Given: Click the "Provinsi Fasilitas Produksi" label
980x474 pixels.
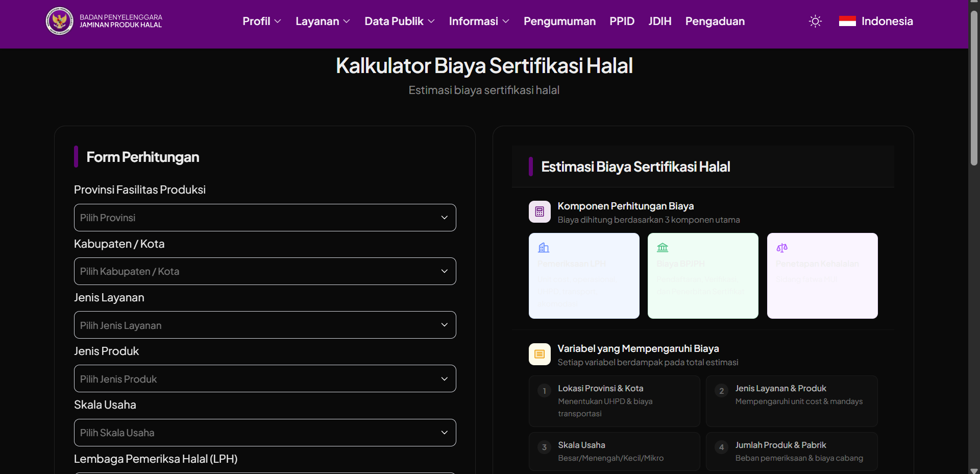Looking at the screenshot, I should [x=140, y=189].
